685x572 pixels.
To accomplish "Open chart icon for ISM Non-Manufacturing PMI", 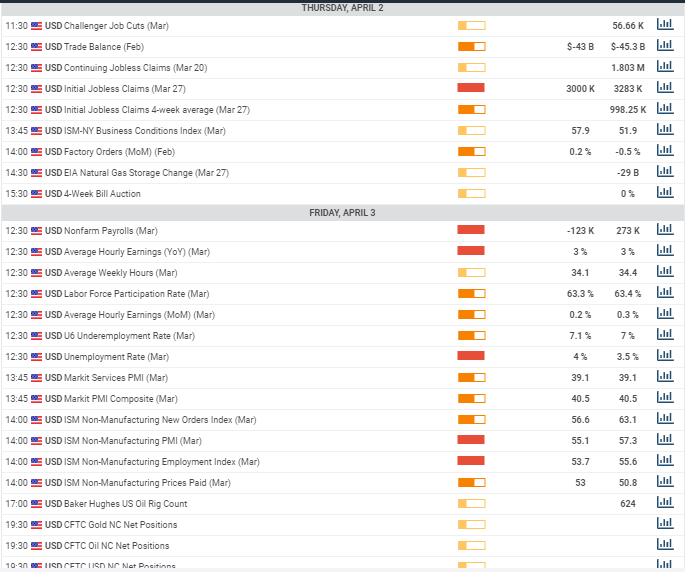I will [x=664, y=440].
